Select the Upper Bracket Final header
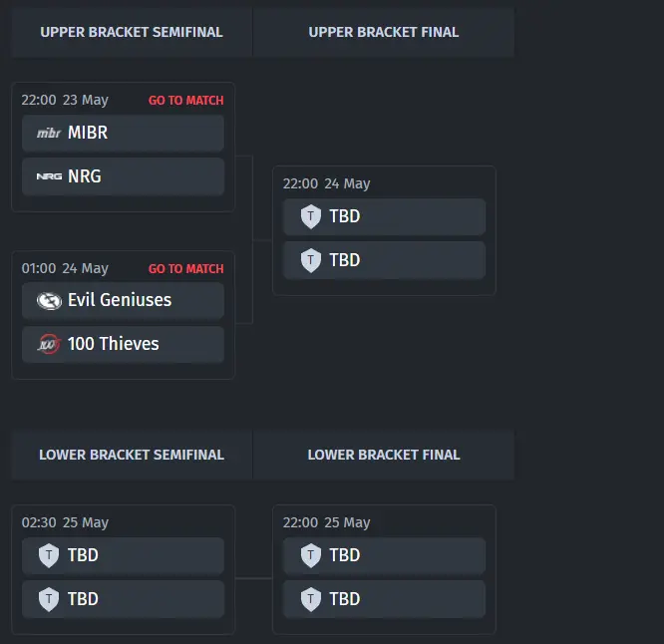664x644 pixels. point(384,32)
